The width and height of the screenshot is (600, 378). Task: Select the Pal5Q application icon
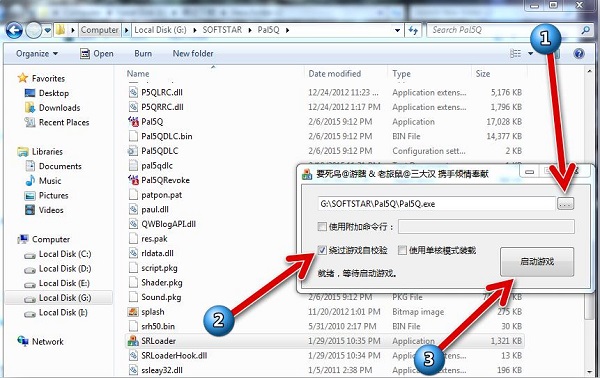point(133,122)
